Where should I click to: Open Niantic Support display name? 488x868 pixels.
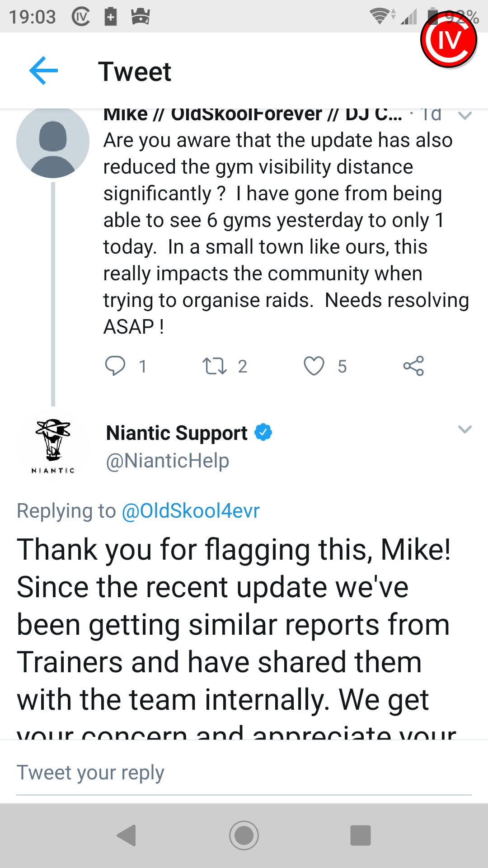177,433
